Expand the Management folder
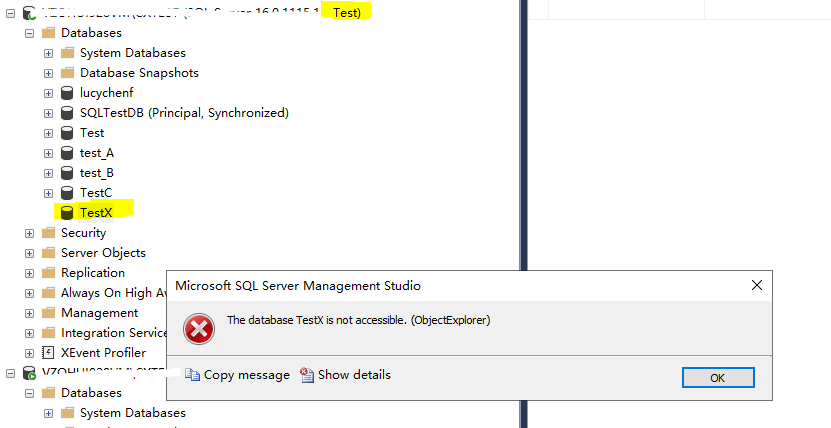The width and height of the screenshot is (831, 428). tap(29, 314)
